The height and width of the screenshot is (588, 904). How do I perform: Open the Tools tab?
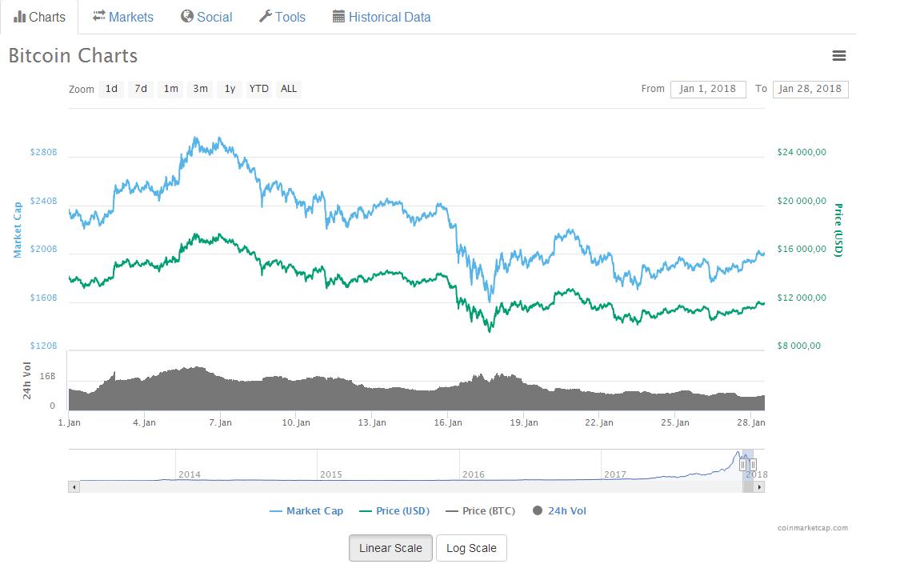282,17
